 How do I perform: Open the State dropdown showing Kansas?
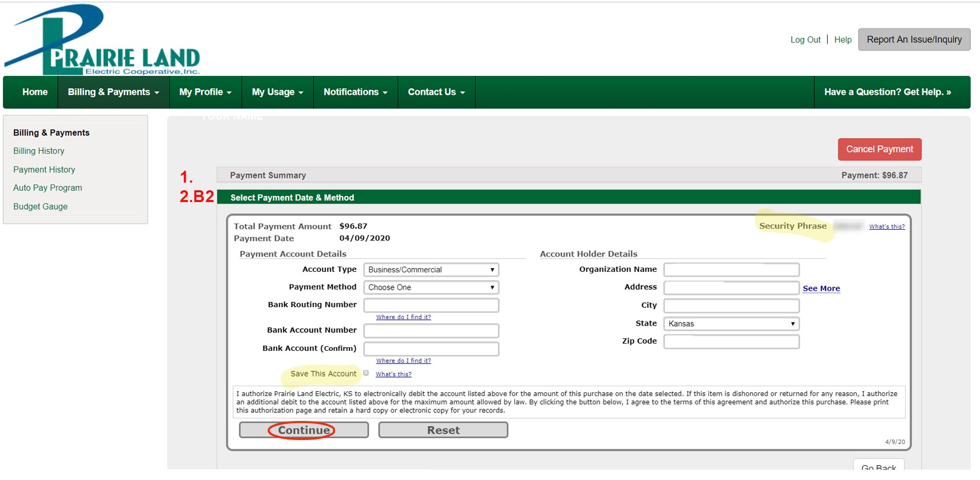coord(731,324)
